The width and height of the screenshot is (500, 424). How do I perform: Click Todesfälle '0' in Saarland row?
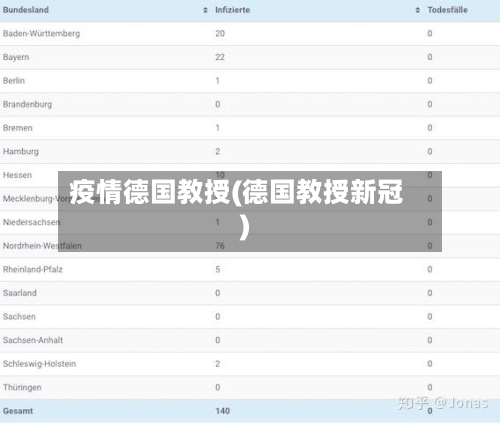[430, 293]
